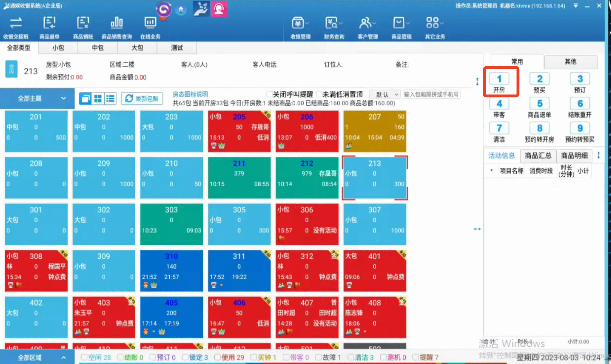
Task: Check the 使用 29 status filter
Action: pyautogui.click(x=217, y=357)
